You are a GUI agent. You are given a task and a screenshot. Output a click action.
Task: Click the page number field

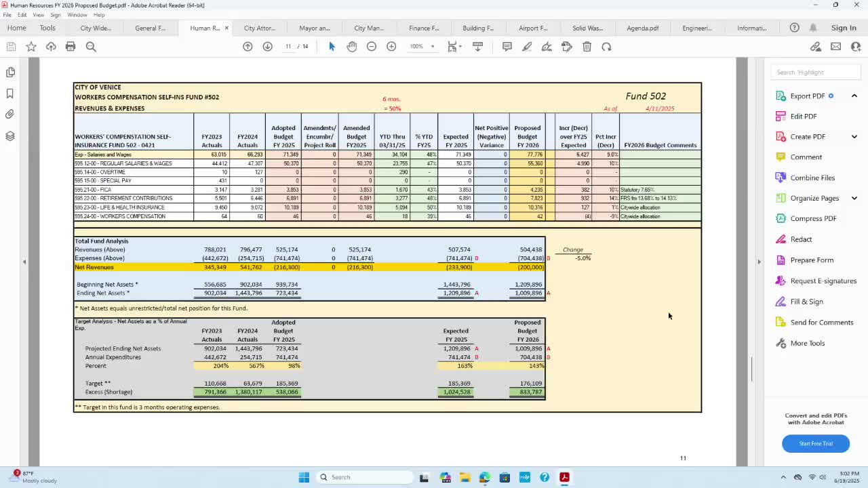[x=288, y=46]
